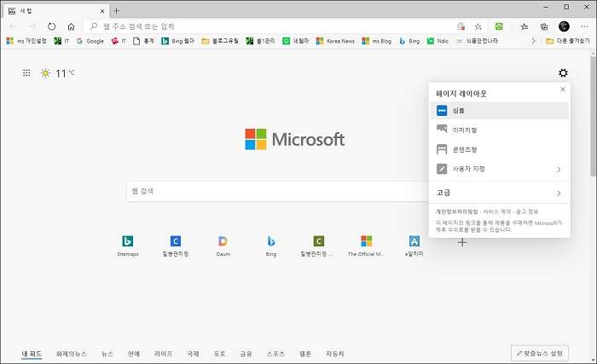This screenshot has width=597, height=364.
Task: Switch to the 스포츠 feed tab
Action: point(275,354)
